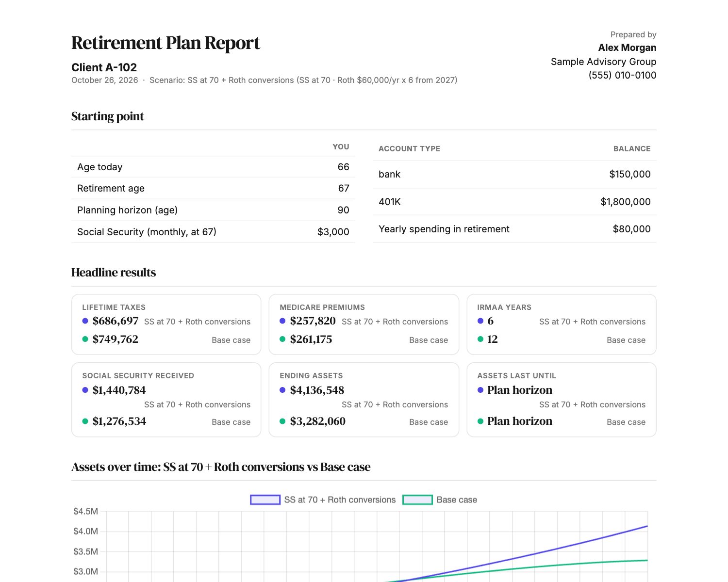Click the Retirement age value 67
The height and width of the screenshot is (582, 728).
point(344,188)
